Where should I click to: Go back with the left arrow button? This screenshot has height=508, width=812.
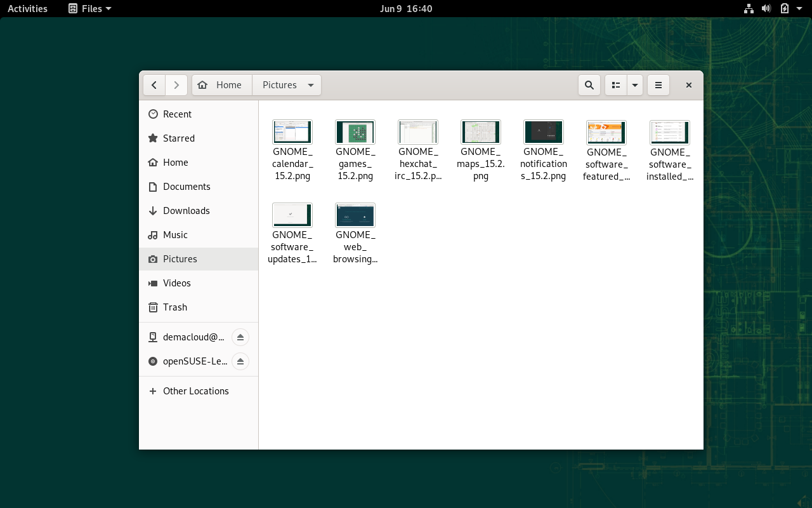click(154, 85)
